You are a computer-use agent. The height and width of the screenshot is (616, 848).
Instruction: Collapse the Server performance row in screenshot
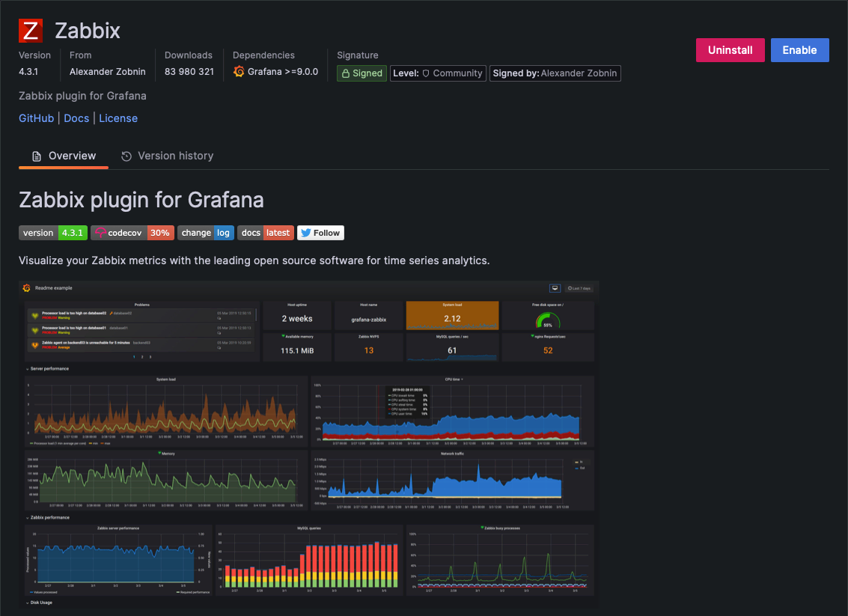point(47,369)
